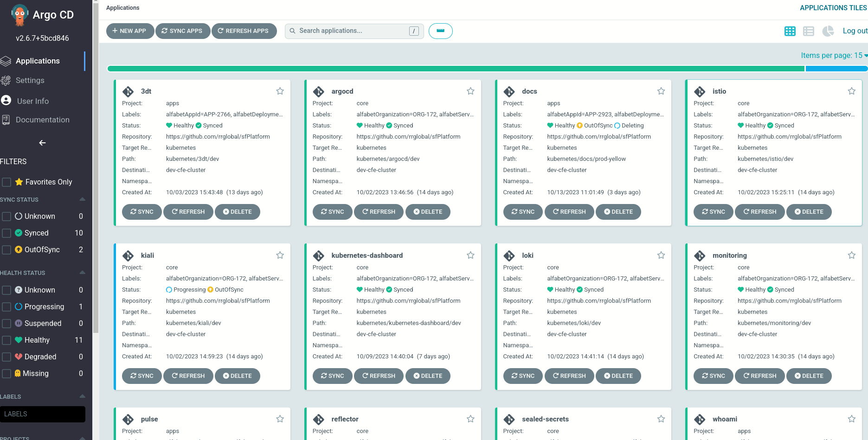
Task: Click Sync Apps in the toolbar
Action: pos(182,31)
